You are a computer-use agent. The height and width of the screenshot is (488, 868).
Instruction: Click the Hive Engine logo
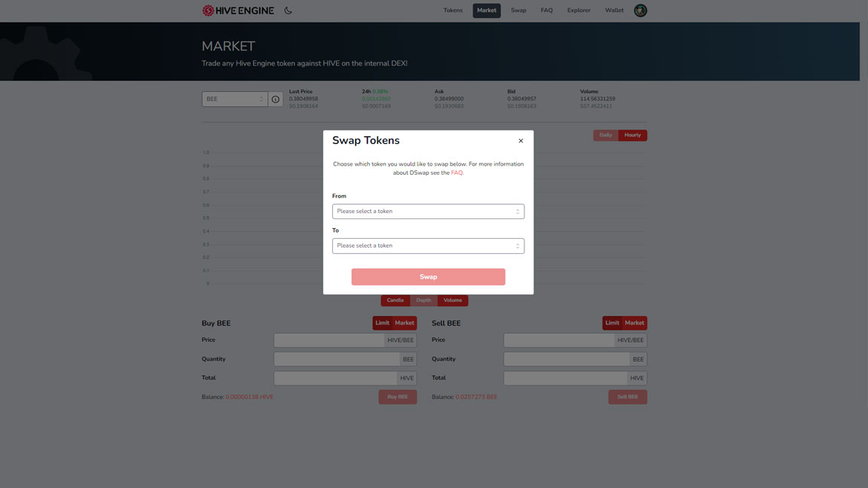[238, 11]
